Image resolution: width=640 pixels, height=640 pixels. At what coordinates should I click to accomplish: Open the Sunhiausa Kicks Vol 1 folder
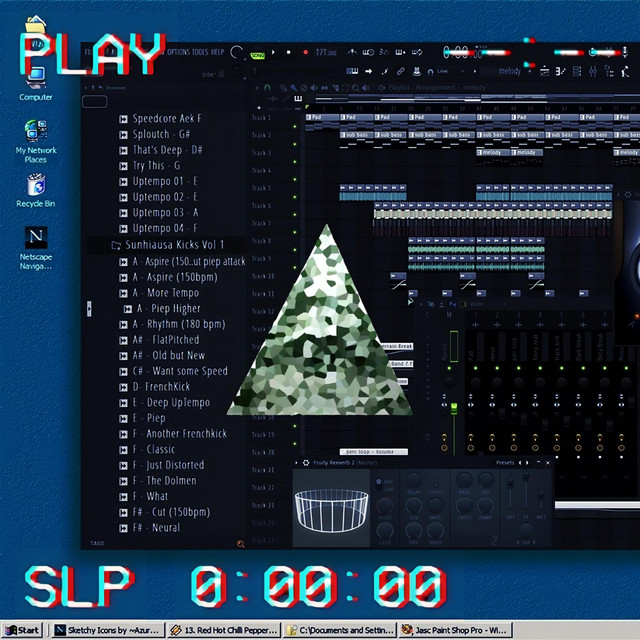click(175, 245)
